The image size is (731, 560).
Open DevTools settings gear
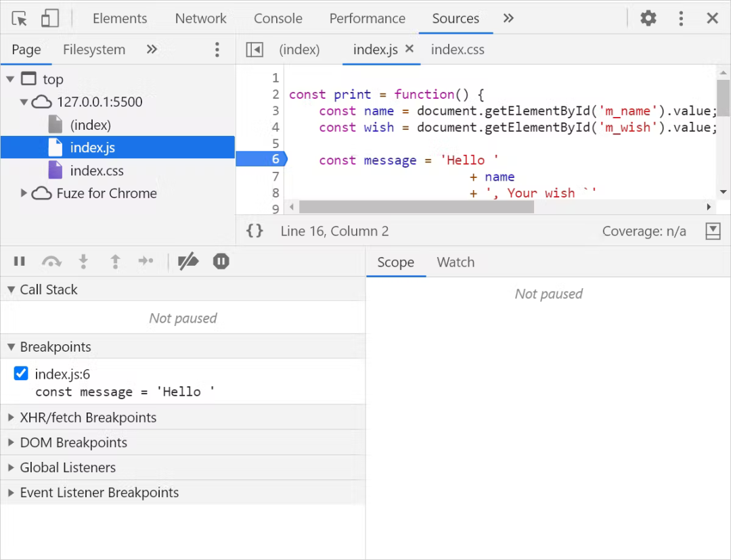click(648, 18)
